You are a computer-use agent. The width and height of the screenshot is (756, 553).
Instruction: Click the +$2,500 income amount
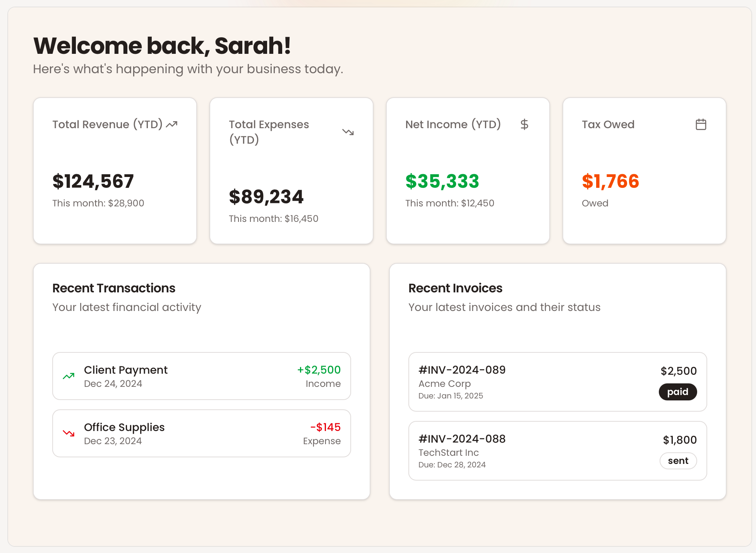[x=319, y=370]
